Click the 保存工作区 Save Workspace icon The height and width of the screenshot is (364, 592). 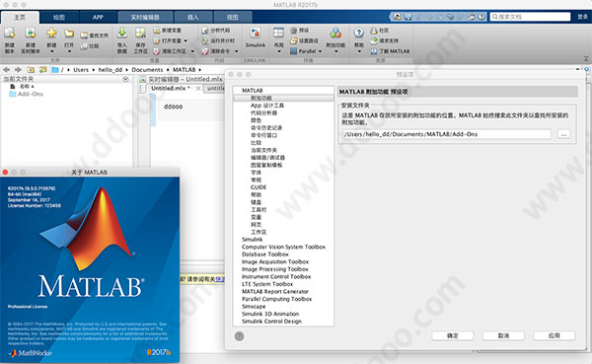pyautogui.click(x=140, y=33)
